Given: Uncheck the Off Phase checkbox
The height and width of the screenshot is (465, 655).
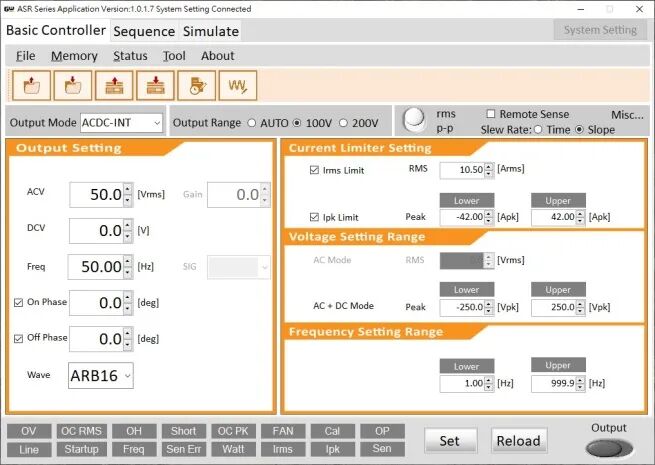Looking at the screenshot, I should (x=18, y=338).
